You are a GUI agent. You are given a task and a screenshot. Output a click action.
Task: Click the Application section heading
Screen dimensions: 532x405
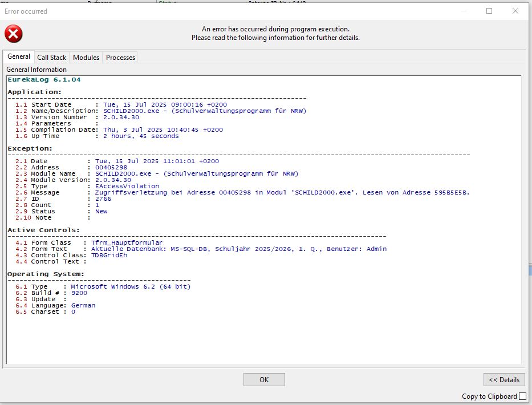click(x=34, y=92)
